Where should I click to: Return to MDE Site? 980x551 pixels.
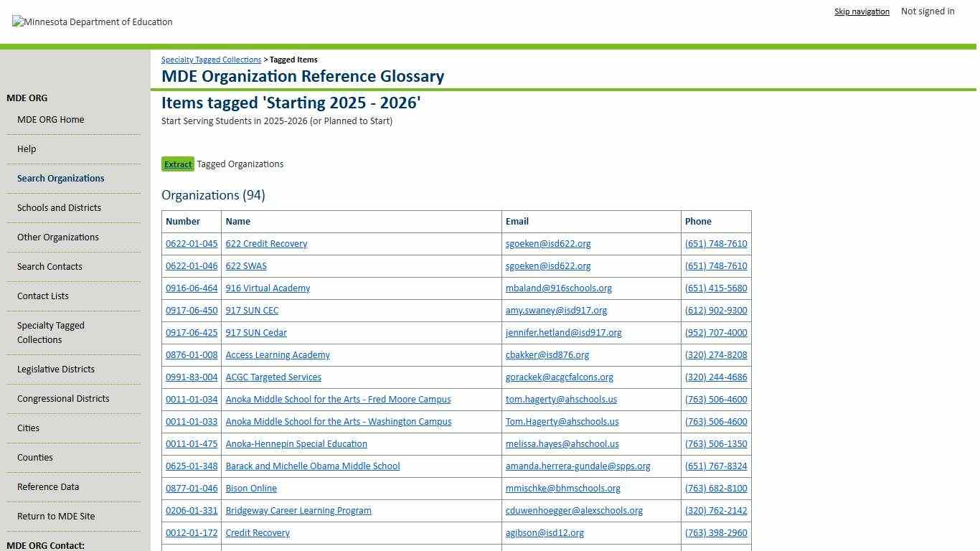pos(56,516)
